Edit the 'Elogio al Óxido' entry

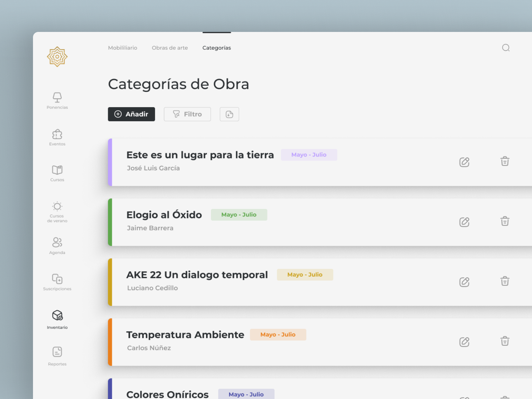(x=464, y=222)
